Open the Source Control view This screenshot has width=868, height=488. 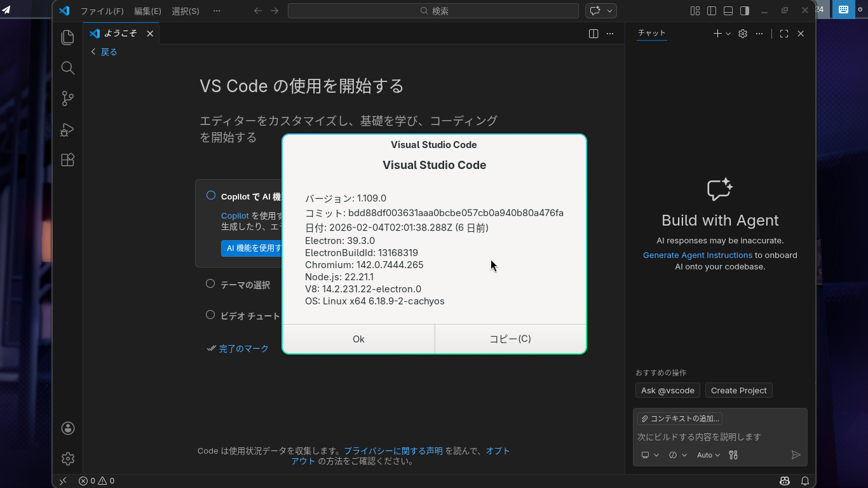click(68, 98)
